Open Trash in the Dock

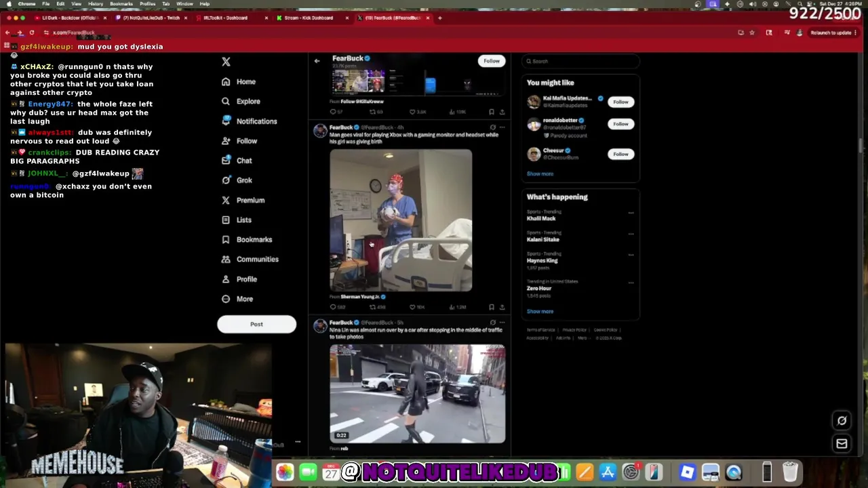pyautogui.click(x=790, y=472)
